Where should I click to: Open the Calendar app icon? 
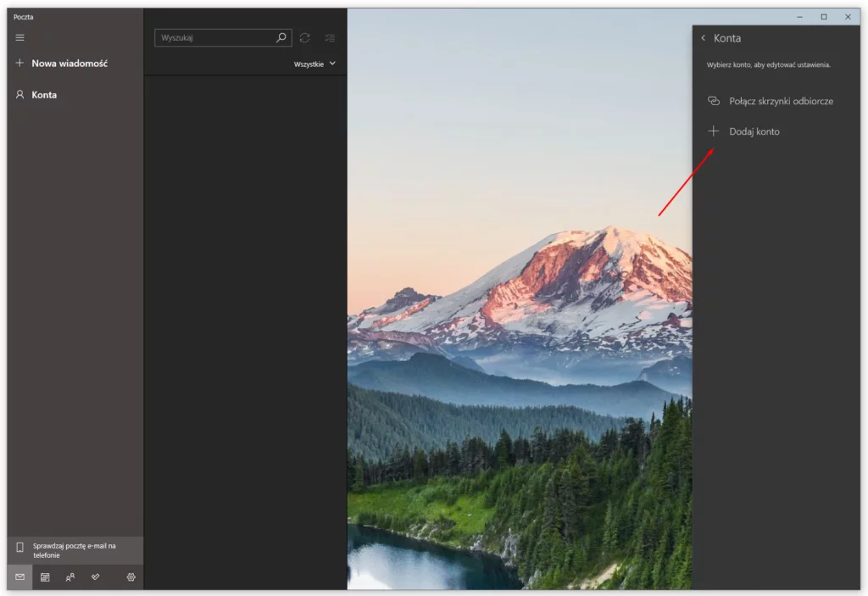coord(45,577)
